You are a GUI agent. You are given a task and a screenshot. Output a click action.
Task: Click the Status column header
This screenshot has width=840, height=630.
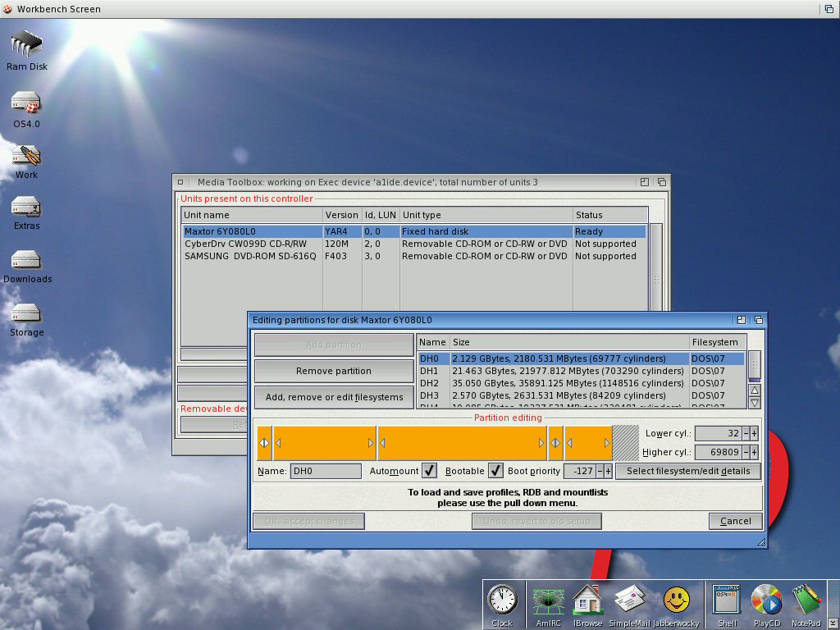tap(610, 215)
